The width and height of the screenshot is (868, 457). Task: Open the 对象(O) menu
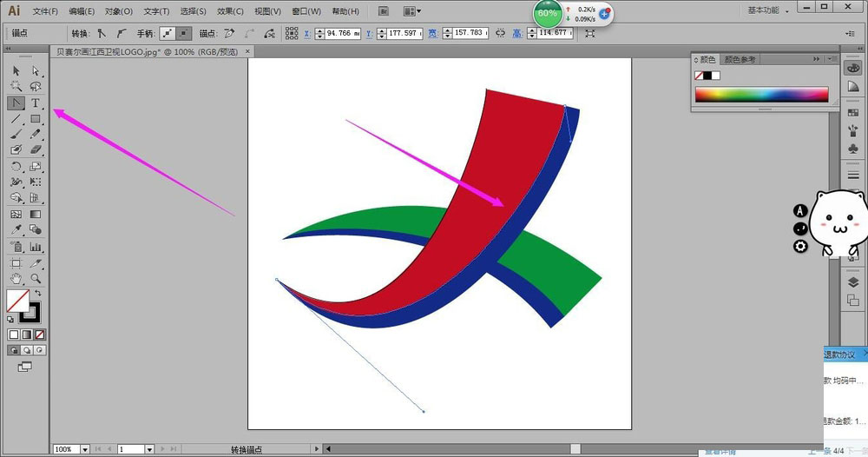(x=118, y=11)
